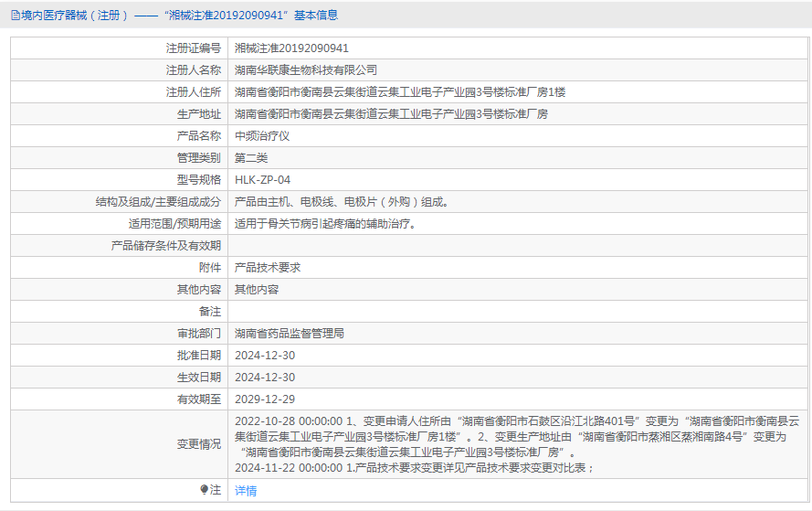Viewport: 812px width, 511px height.
Task: Select the label 产品储存条件及有效期
Action: (165, 246)
